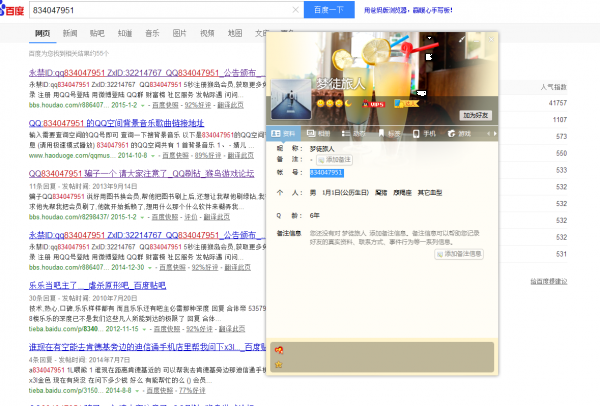Click the 41757 popularity value
Screen dimensions: 600x406
pyautogui.click(x=558, y=103)
